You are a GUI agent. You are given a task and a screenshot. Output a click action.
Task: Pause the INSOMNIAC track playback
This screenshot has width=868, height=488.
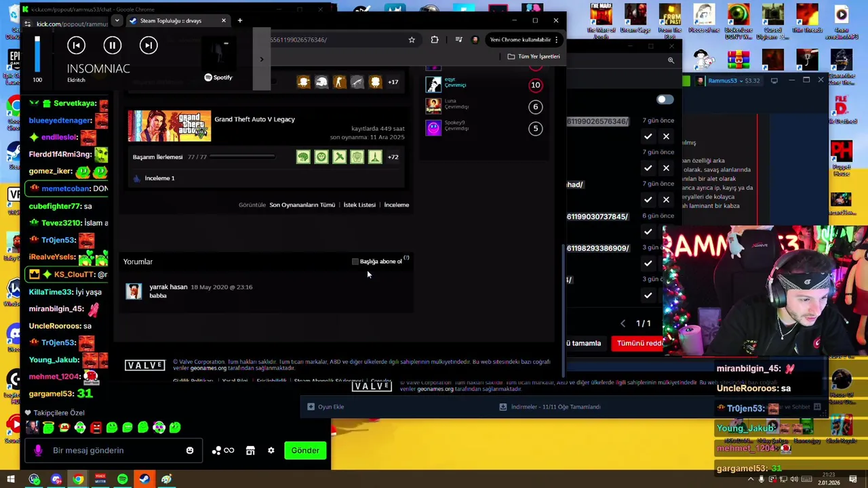[113, 45]
